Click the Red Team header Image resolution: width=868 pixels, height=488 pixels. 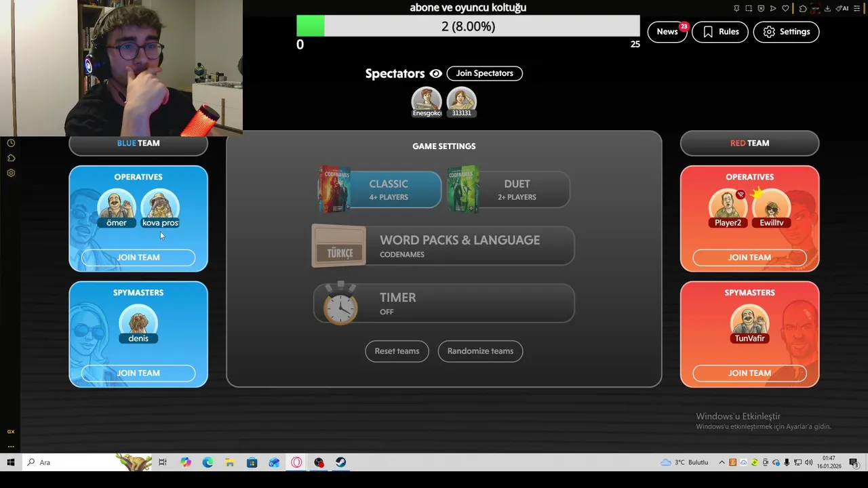(x=749, y=143)
